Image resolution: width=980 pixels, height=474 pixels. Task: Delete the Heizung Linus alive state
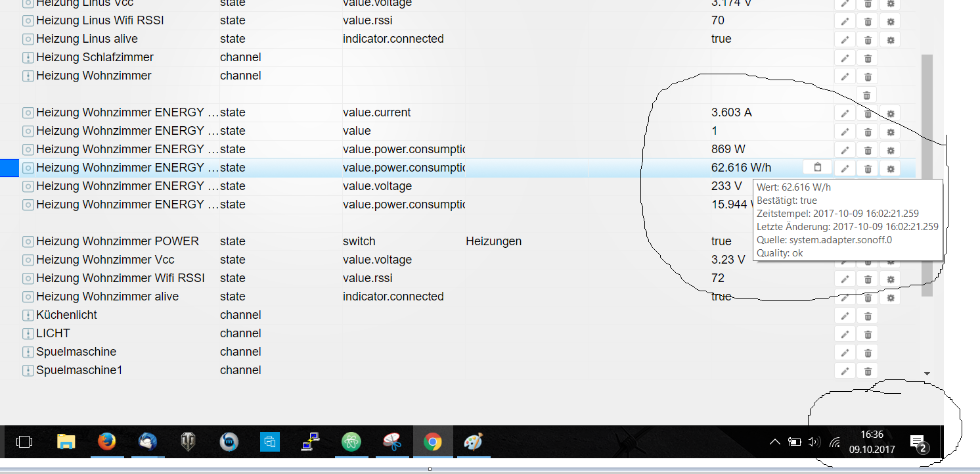click(868, 39)
